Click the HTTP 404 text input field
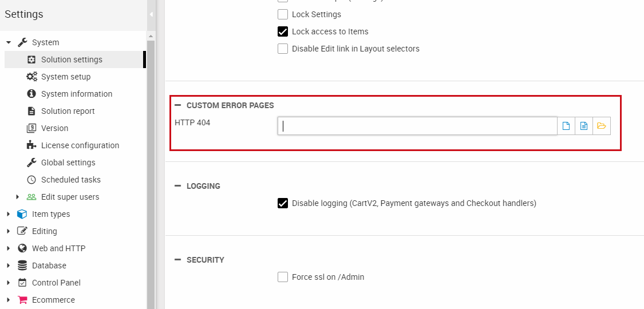This screenshot has height=309, width=644. 417,126
